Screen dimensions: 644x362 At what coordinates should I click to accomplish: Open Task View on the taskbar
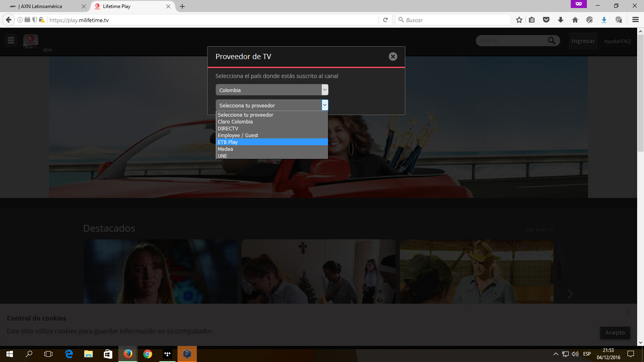(x=48, y=354)
